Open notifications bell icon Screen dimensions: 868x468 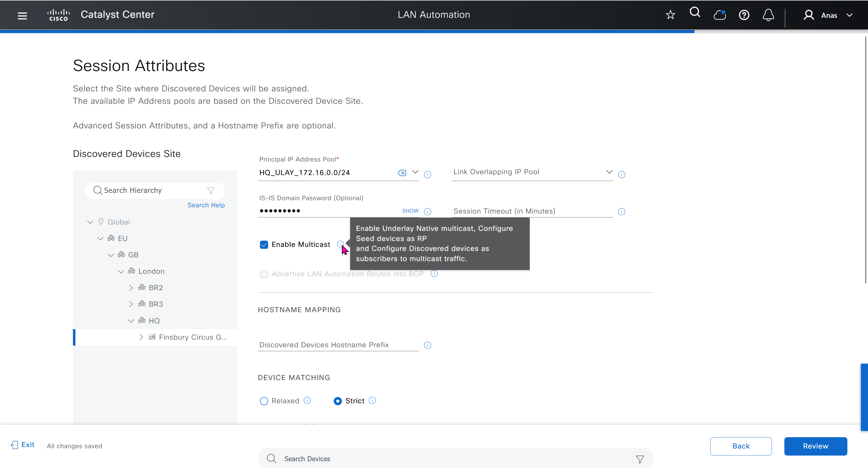(x=768, y=15)
